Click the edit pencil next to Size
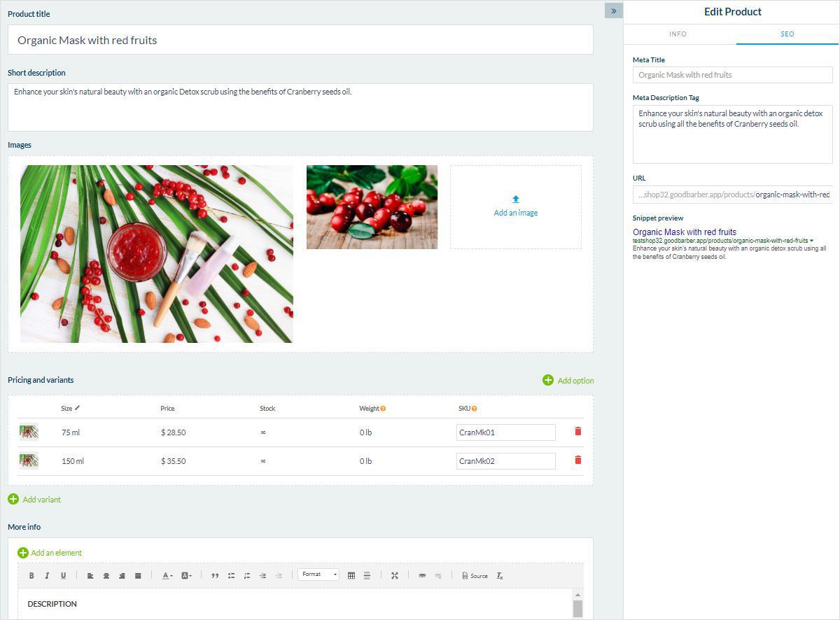The height and width of the screenshot is (620, 840). click(x=78, y=408)
